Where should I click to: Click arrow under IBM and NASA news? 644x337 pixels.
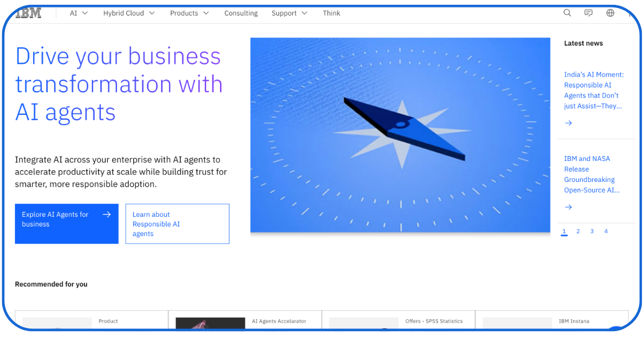point(569,207)
